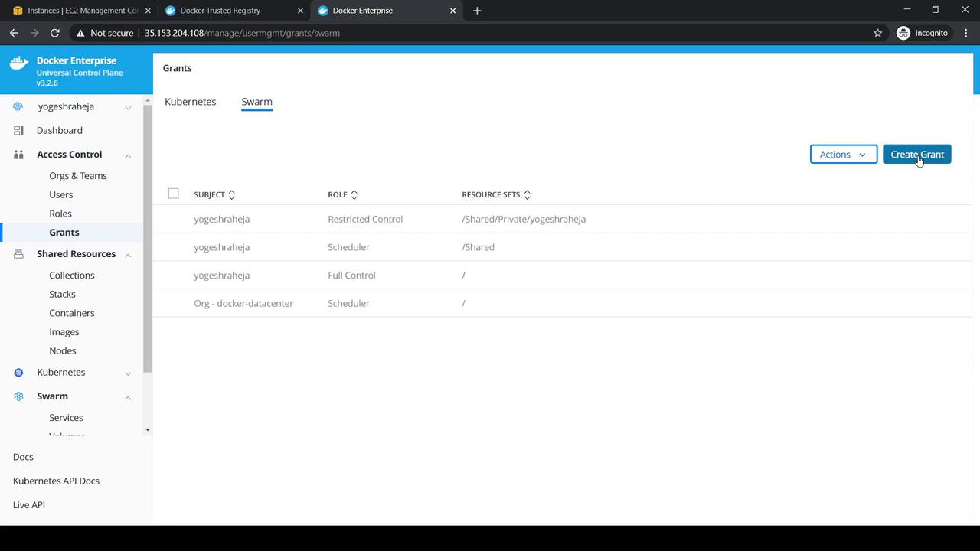Click the Not secure warning icon
980x551 pixels.
80,33
